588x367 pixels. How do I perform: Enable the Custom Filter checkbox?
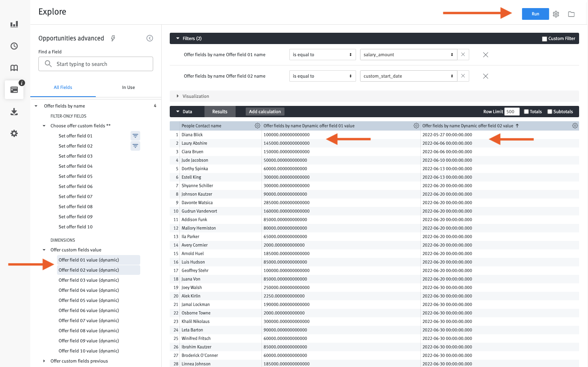click(x=545, y=38)
